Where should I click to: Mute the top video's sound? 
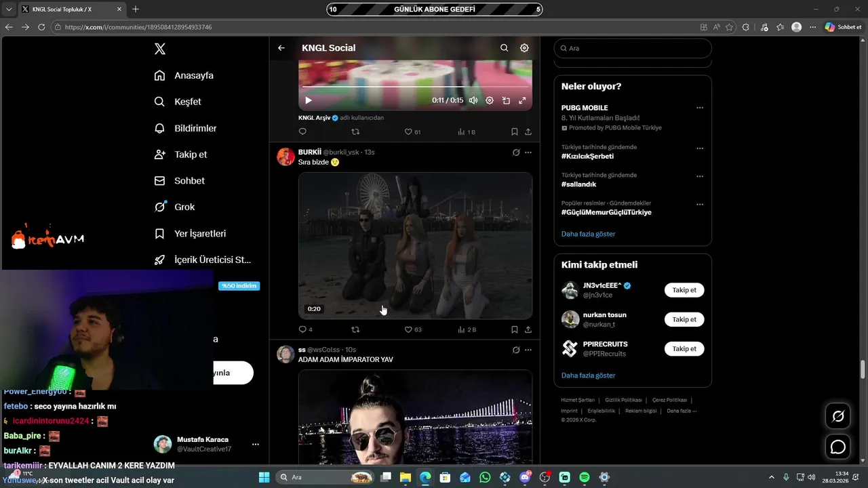tap(473, 100)
